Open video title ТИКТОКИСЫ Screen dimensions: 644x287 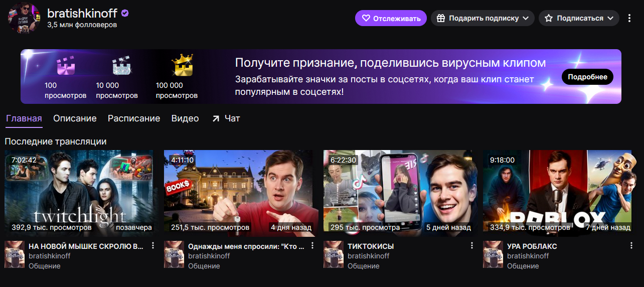click(371, 246)
